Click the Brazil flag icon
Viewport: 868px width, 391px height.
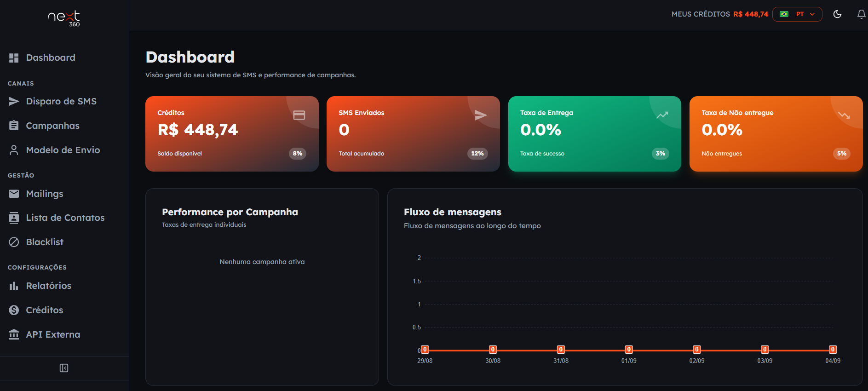(784, 14)
